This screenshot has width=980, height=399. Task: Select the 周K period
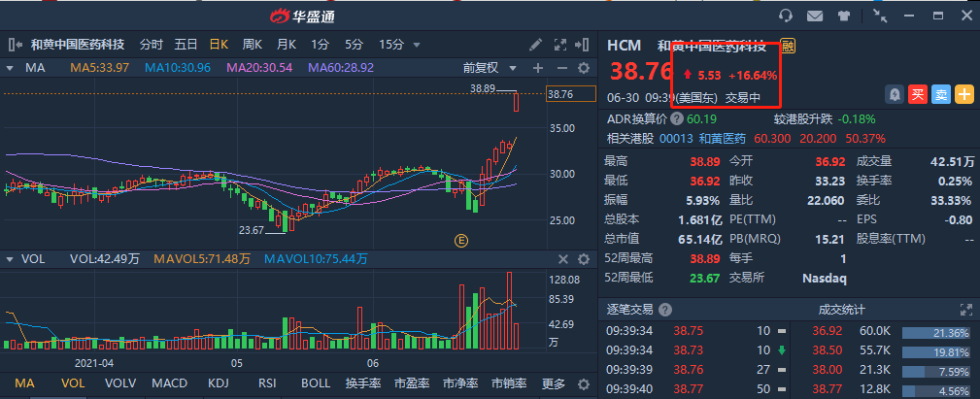(253, 45)
